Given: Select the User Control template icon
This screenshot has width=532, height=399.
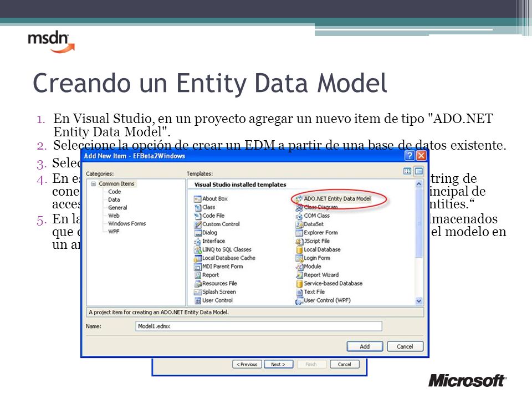Looking at the screenshot, I should (197, 300).
